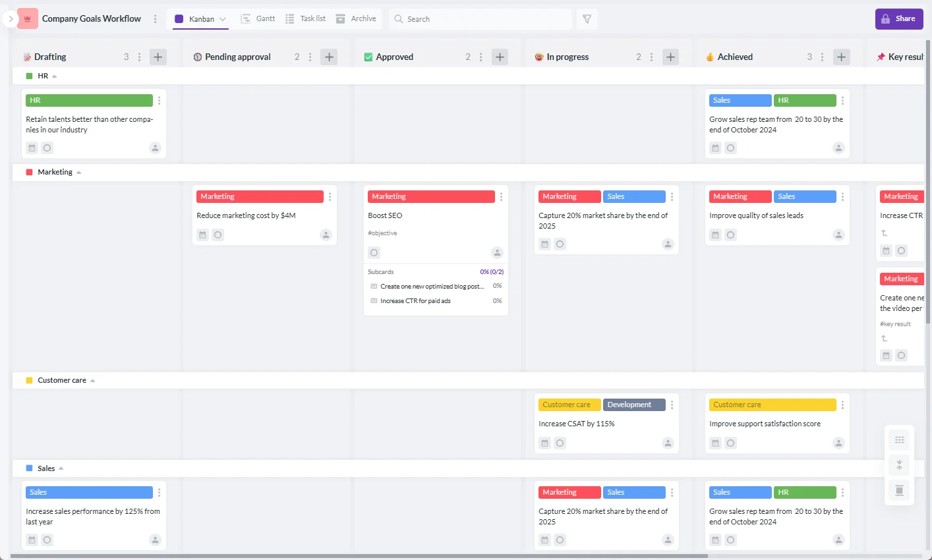The height and width of the screenshot is (560, 932).
Task: Toggle completion circle on Boost SEO card
Action: (x=374, y=252)
